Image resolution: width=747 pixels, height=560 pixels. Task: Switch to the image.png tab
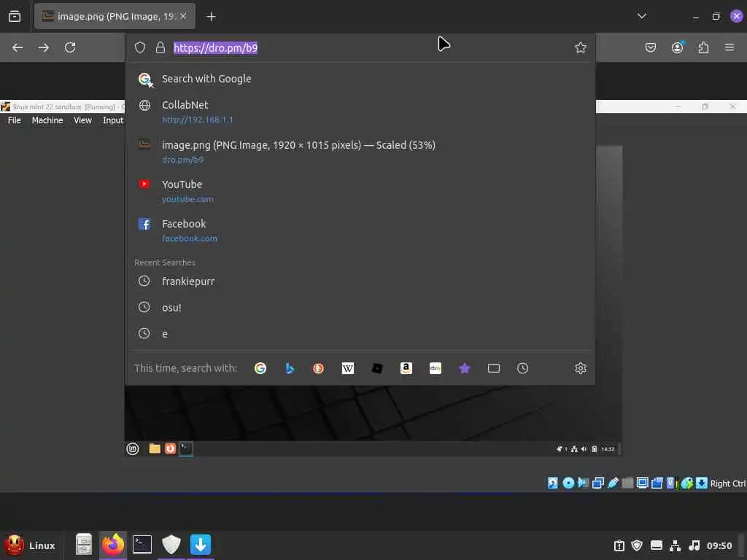(115, 16)
